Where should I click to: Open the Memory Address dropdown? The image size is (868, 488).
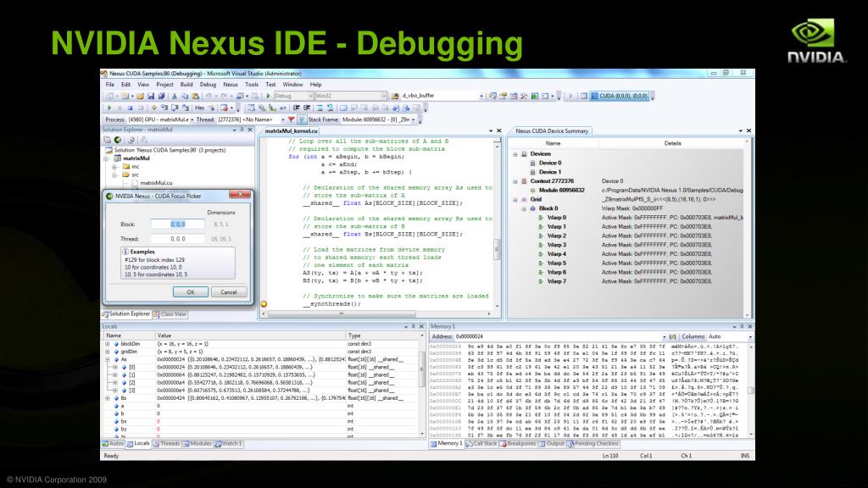664,336
